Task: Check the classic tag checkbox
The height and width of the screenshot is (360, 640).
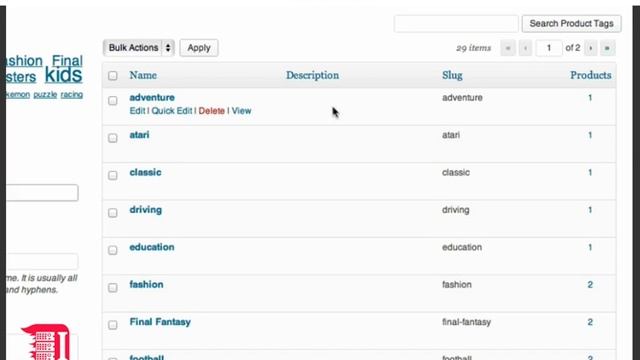Action: tap(113, 176)
